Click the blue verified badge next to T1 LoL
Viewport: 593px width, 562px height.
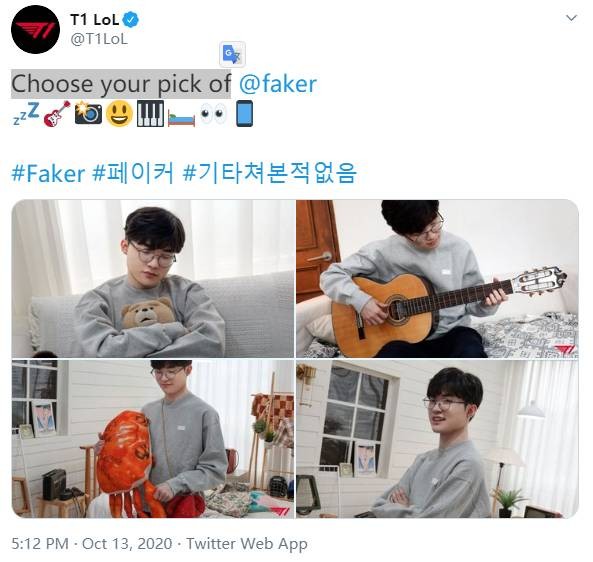(x=131, y=19)
